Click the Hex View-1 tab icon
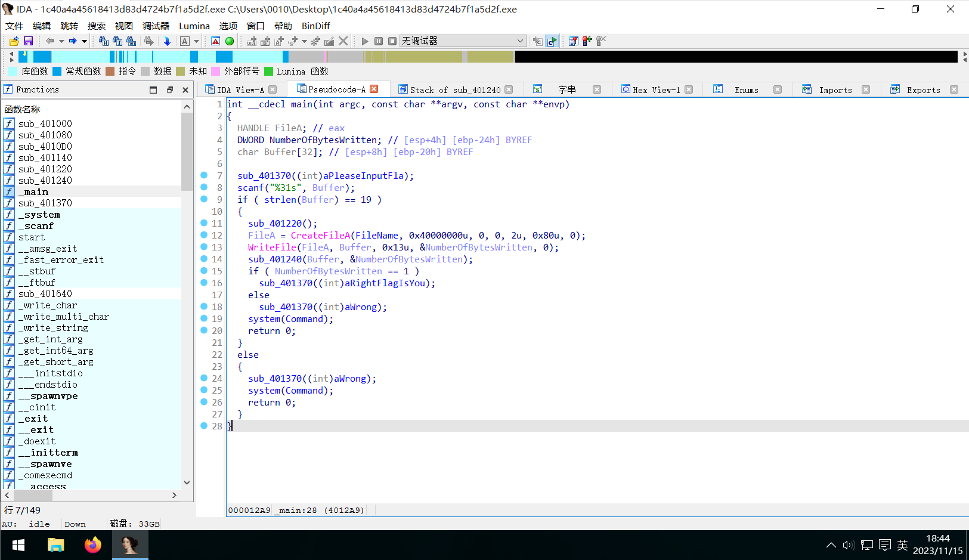This screenshot has height=560, width=969. click(626, 89)
